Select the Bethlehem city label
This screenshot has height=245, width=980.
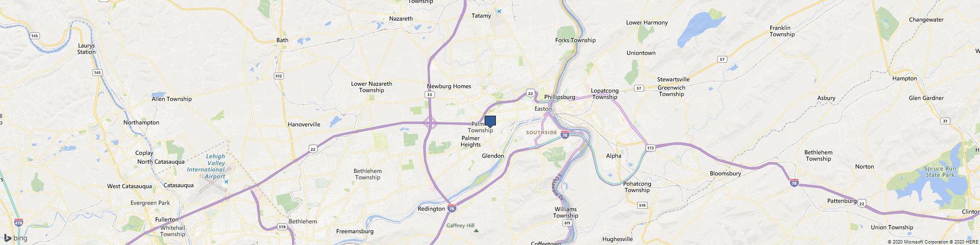click(303, 221)
